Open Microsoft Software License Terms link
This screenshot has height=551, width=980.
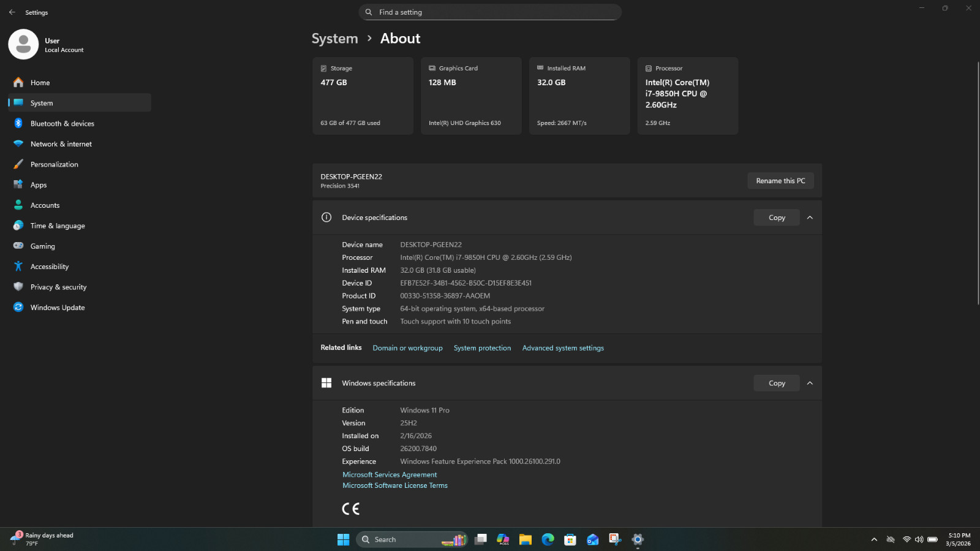395,485
